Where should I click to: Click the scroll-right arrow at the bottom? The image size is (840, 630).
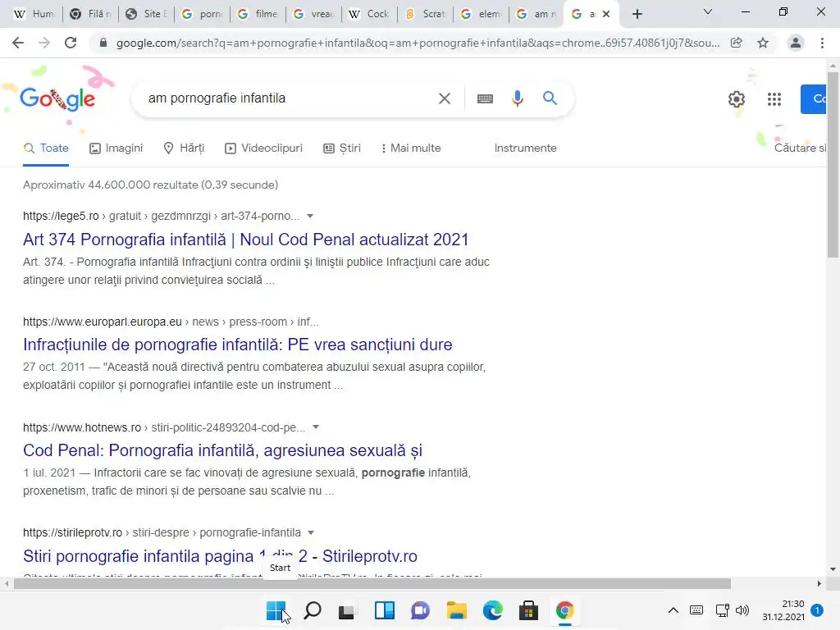tap(819, 583)
